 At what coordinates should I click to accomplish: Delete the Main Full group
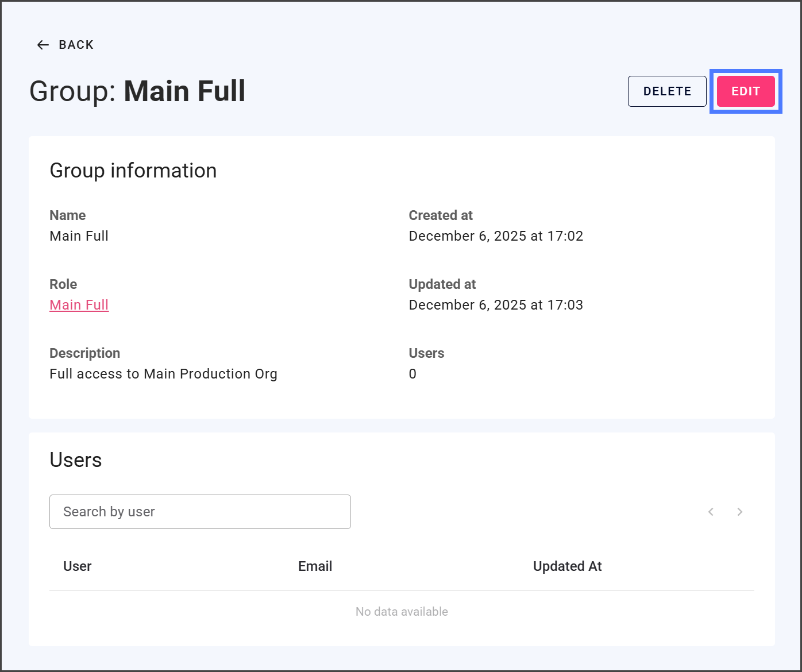click(666, 91)
